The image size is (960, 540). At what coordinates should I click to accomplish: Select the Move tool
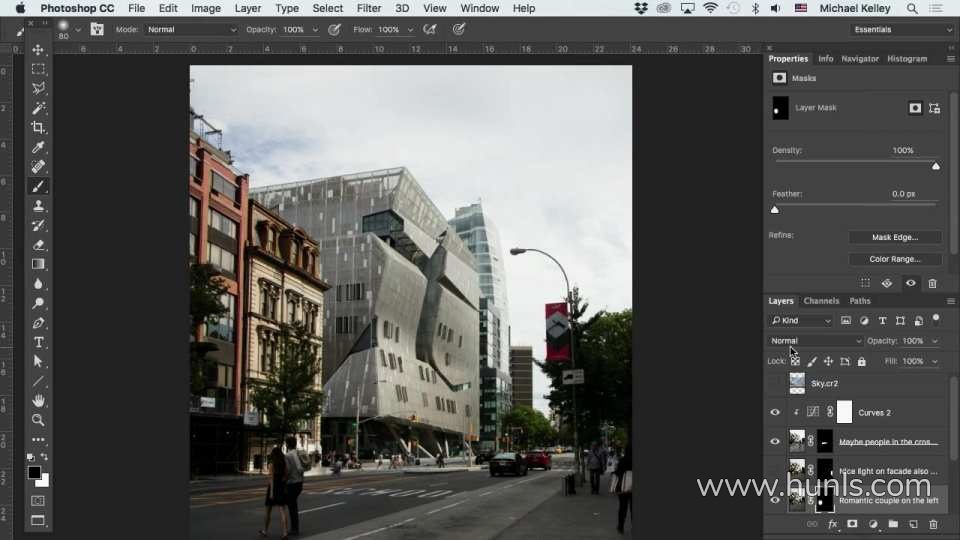38,49
